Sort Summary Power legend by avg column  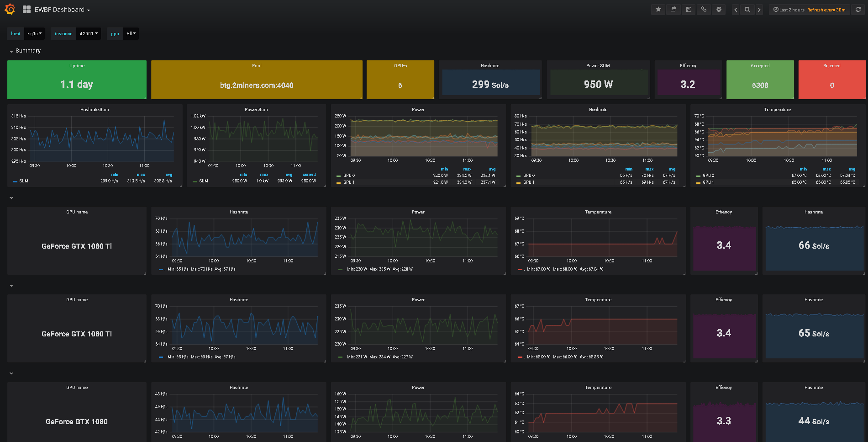(x=492, y=169)
